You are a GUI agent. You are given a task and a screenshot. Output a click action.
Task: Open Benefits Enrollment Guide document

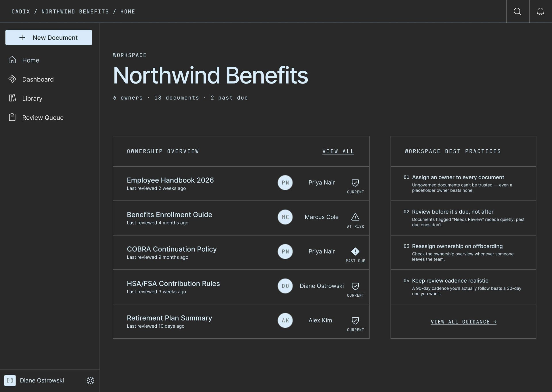[169, 215]
